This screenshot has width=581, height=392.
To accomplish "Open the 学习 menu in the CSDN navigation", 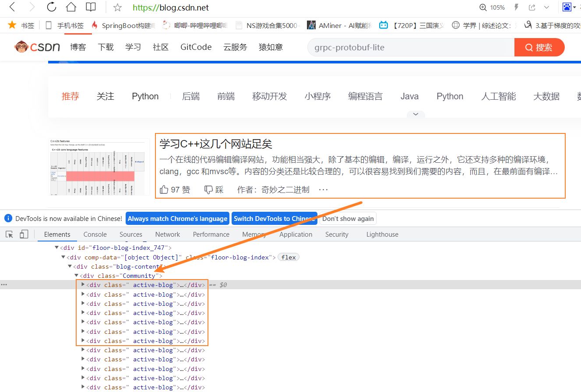I will 133,47.
